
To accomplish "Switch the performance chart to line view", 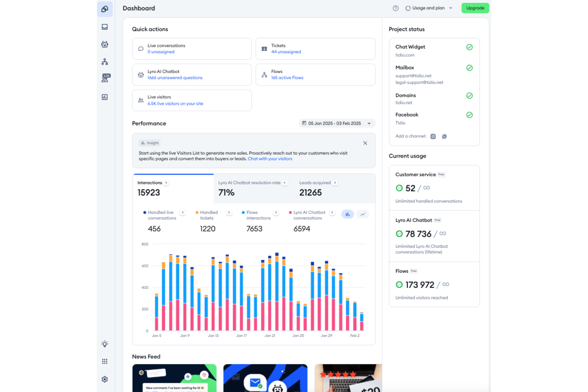I will [x=362, y=214].
